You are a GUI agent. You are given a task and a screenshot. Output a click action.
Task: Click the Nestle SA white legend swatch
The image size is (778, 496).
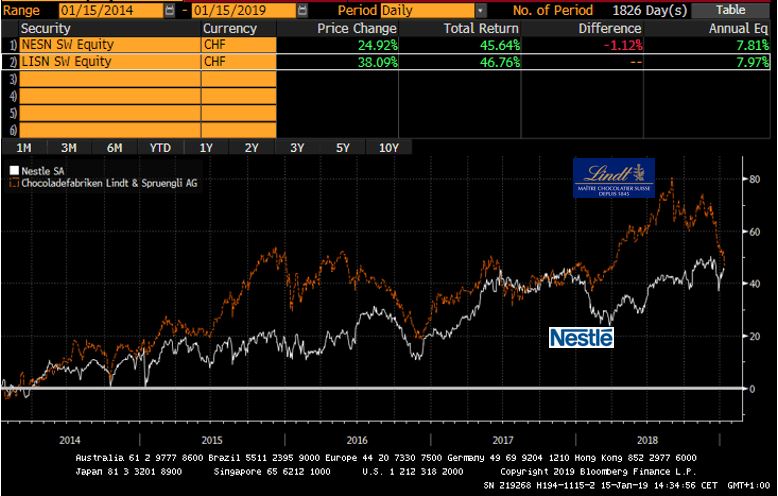pyautogui.click(x=14, y=171)
